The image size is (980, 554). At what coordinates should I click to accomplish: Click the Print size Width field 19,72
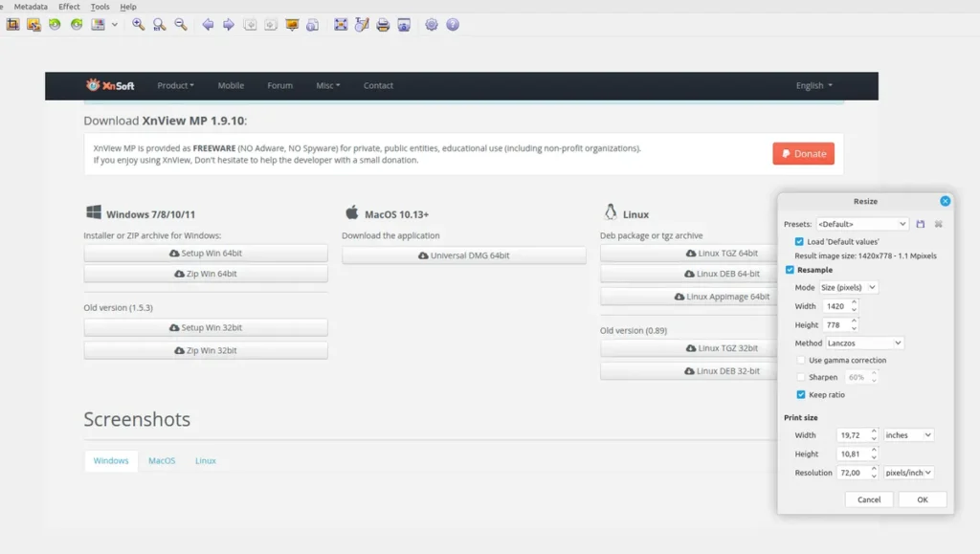pyautogui.click(x=853, y=434)
